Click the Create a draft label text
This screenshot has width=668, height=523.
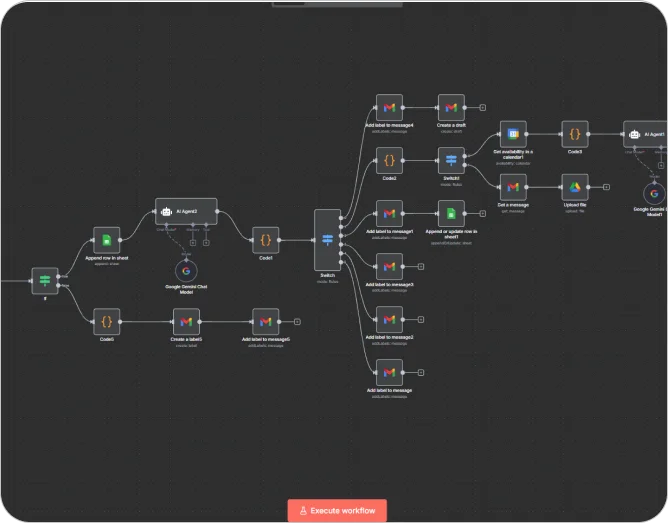tap(451, 125)
